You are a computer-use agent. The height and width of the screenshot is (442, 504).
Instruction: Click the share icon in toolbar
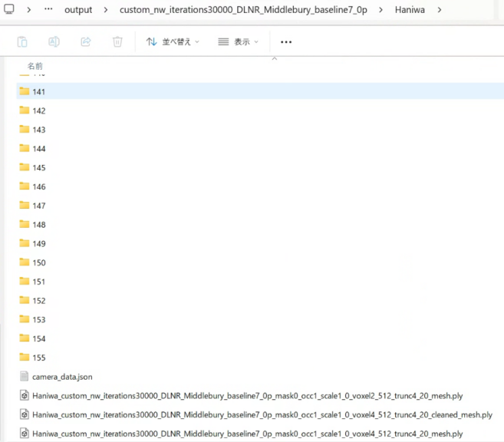(86, 41)
